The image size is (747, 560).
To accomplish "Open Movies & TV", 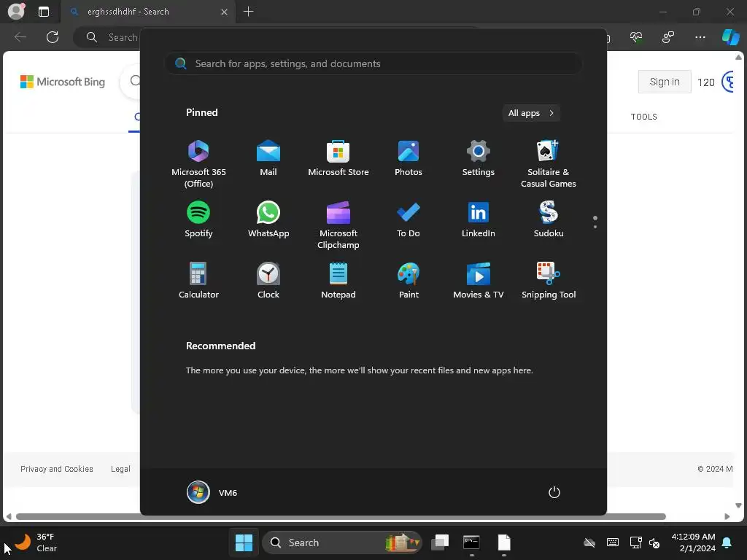I will (x=479, y=281).
